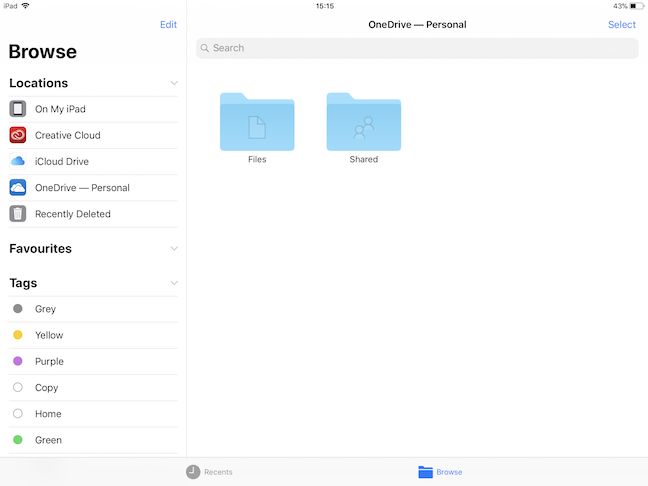Open the Creative Cloud location

[93, 135]
